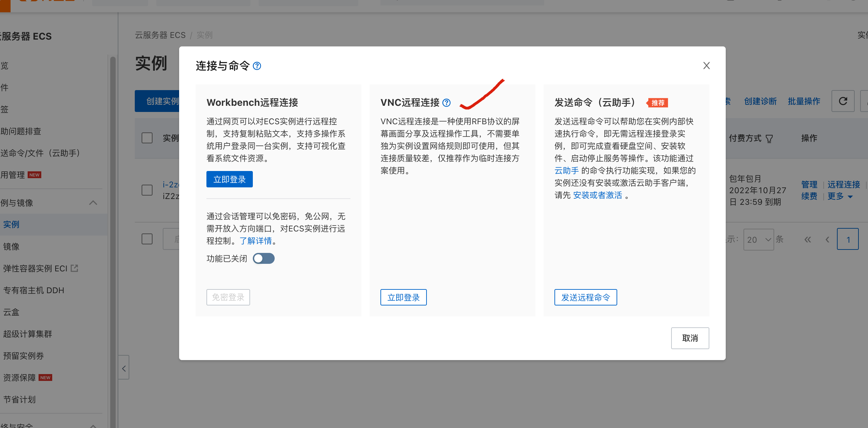The width and height of the screenshot is (868, 428).
Task: Go to first page double-chevron icon
Action: [x=808, y=240]
